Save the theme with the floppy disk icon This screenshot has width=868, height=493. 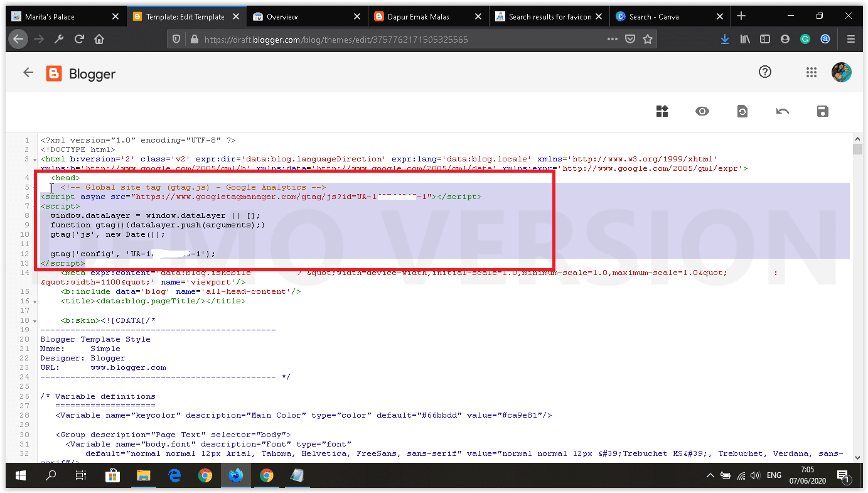pos(823,111)
